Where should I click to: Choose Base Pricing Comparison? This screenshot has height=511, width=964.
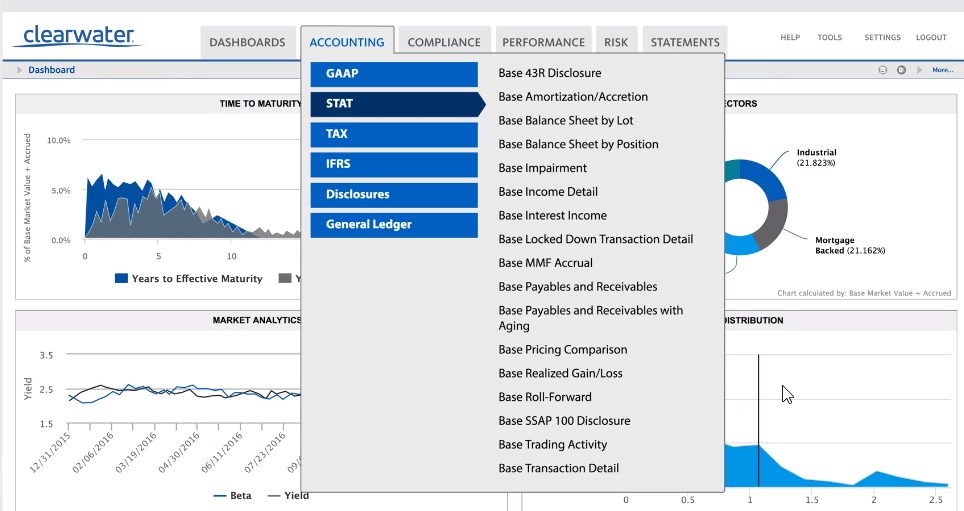click(x=563, y=350)
